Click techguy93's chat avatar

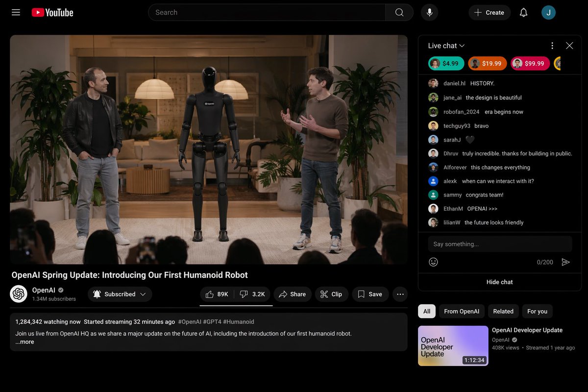[x=433, y=126]
